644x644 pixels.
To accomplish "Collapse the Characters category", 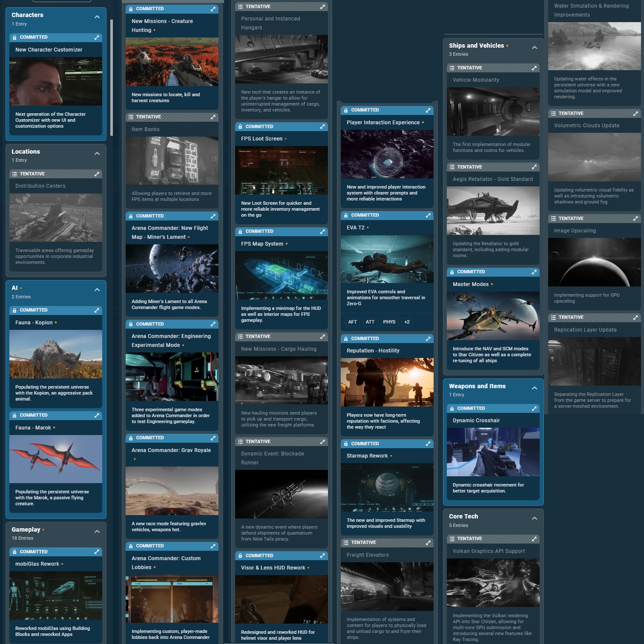I will point(97,17).
